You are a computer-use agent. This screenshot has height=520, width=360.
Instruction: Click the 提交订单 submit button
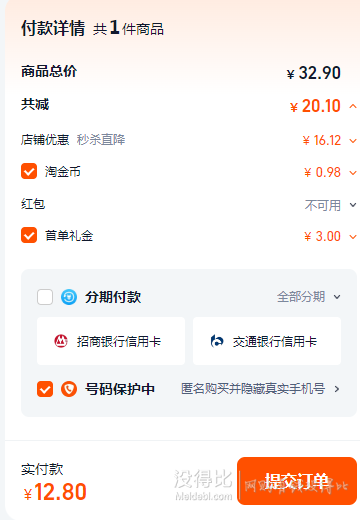[x=297, y=481]
